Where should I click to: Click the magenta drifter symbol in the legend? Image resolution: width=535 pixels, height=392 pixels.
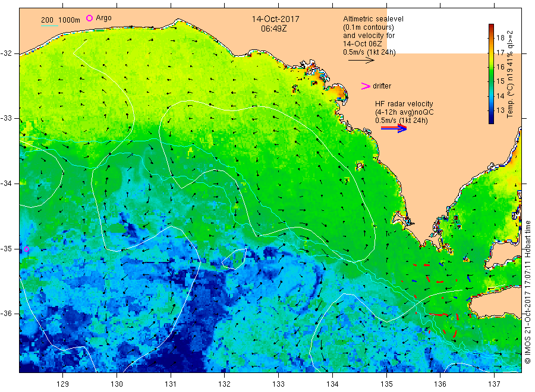[x=366, y=86]
